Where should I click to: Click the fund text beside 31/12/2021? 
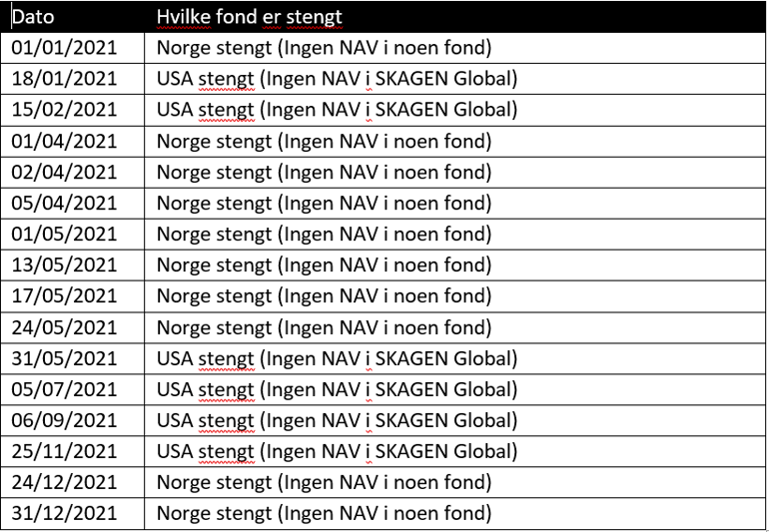tap(324, 513)
